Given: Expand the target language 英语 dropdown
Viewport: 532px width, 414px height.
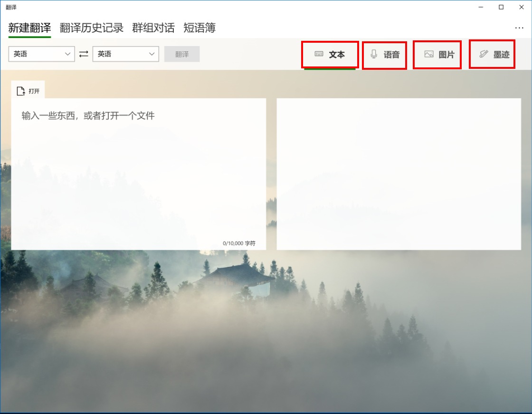Looking at the screenshot, I should tap(126, 54).
